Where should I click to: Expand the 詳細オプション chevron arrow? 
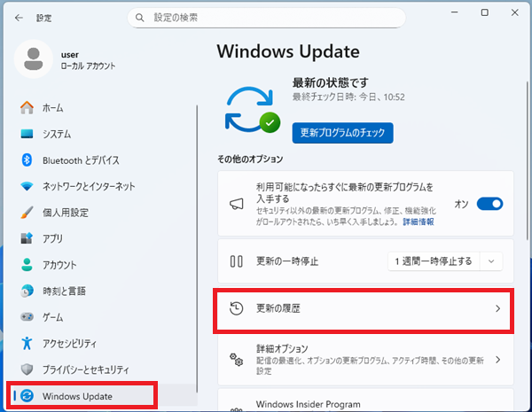pyautogui.click(x=497, y=360)
